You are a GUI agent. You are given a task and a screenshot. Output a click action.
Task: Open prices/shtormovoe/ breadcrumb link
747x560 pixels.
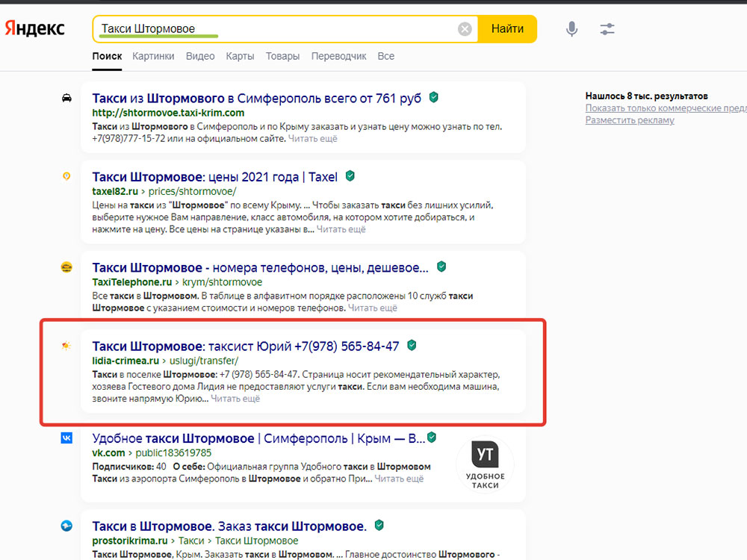point(193,191)
